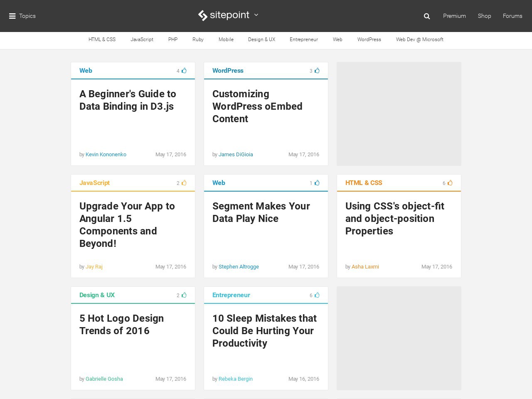The height and width of the screenshot is (399, 532).
Task: Click thumbs-up on Segment Makes Your Data article
Action: [x=317, y=183]
